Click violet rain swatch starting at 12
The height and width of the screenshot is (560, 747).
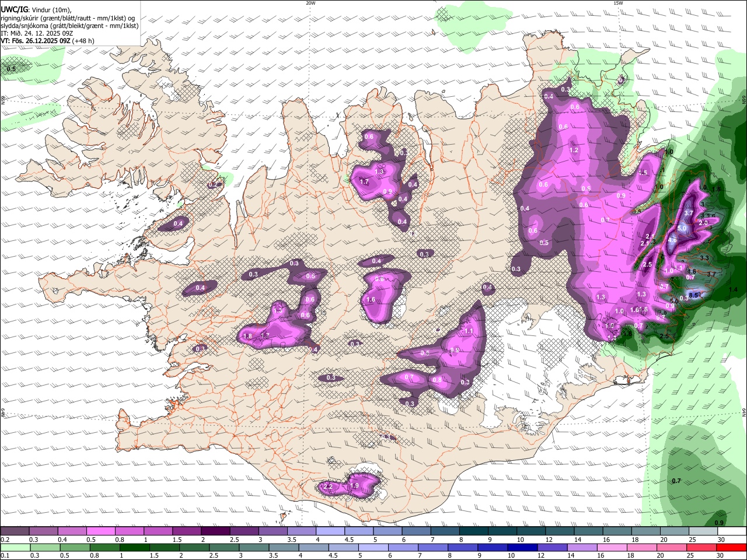tap(552, 548)
